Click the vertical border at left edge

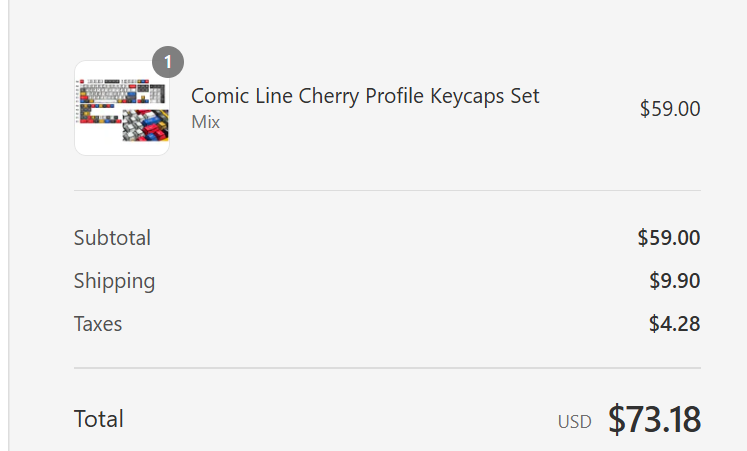pos(9,225)
